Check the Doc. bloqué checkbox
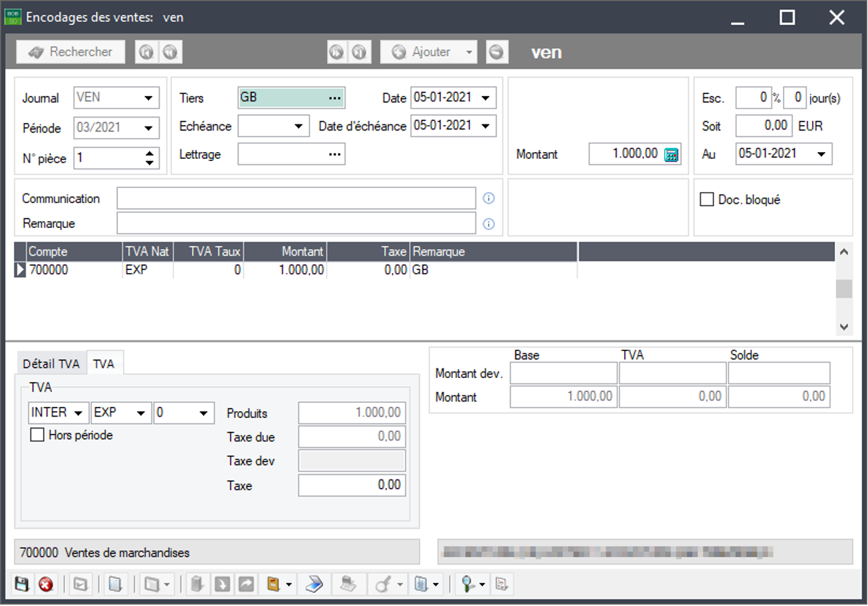Screen dimensions: 868x606 tap(706, 200)
